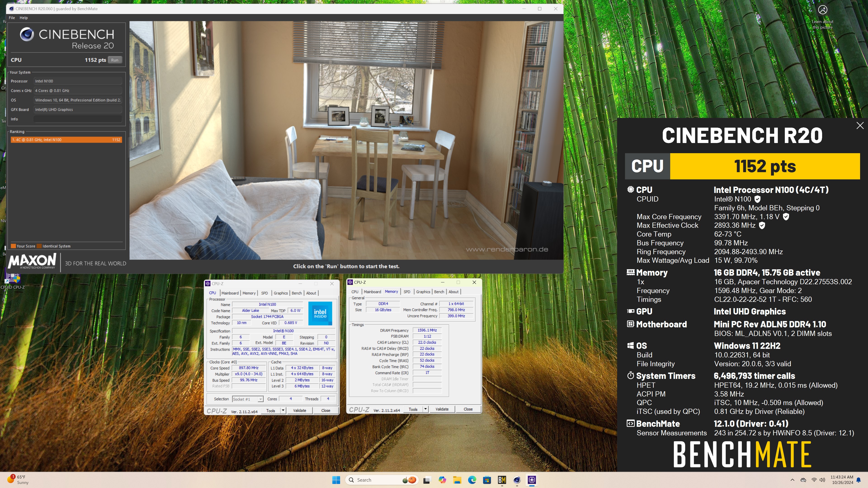Click the Run button beside CPU score
This screenshot has height=488, width=868.
[115, 60]
